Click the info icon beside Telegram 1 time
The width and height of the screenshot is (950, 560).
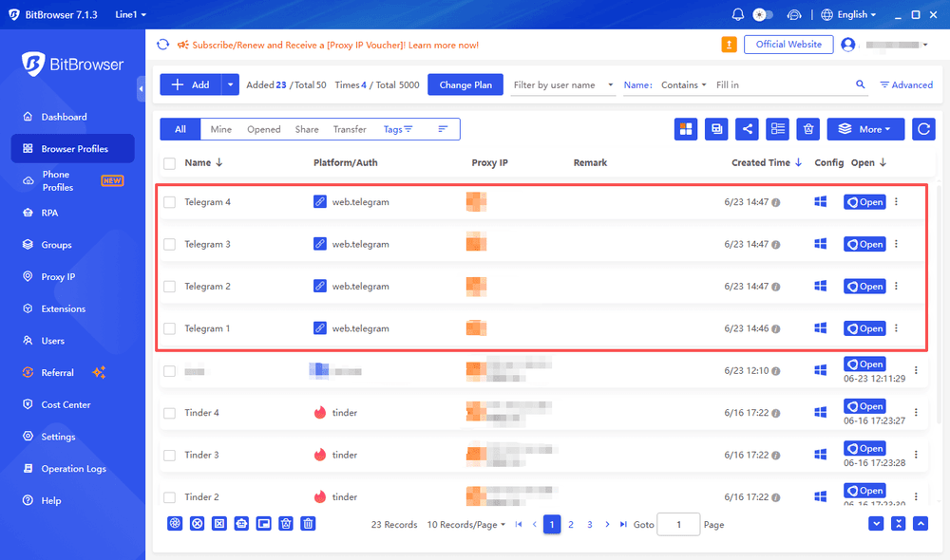(x=775, y=328)
